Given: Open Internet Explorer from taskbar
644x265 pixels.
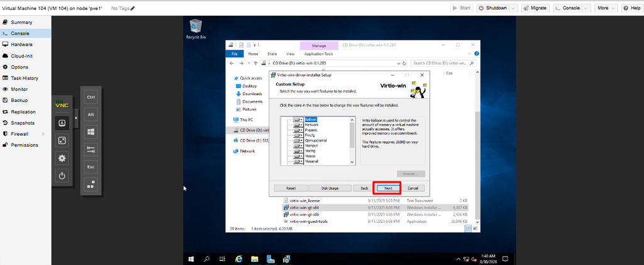Looking at the screenshot, I should 238,259.
